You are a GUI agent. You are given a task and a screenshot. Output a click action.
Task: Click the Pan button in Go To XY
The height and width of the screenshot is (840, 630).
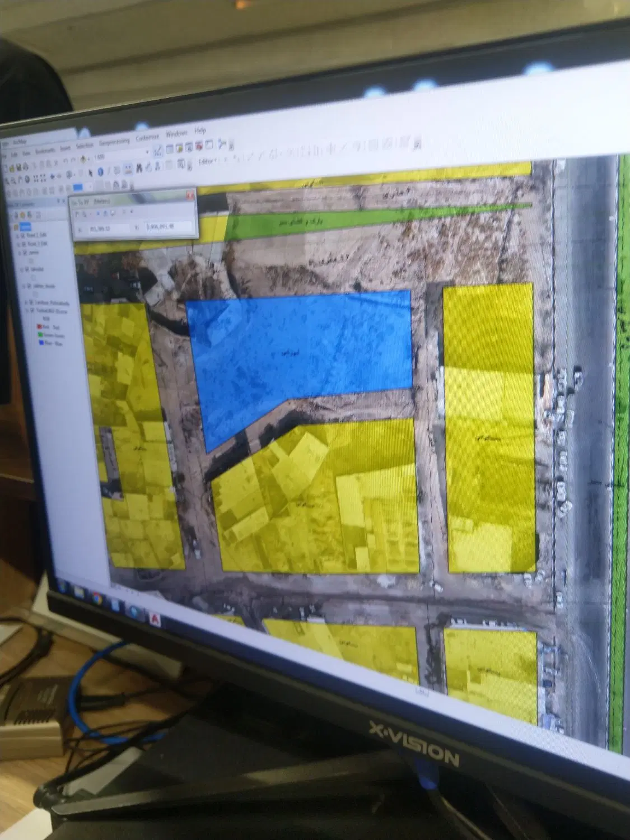pyautogui.click(x=78, y=214)
